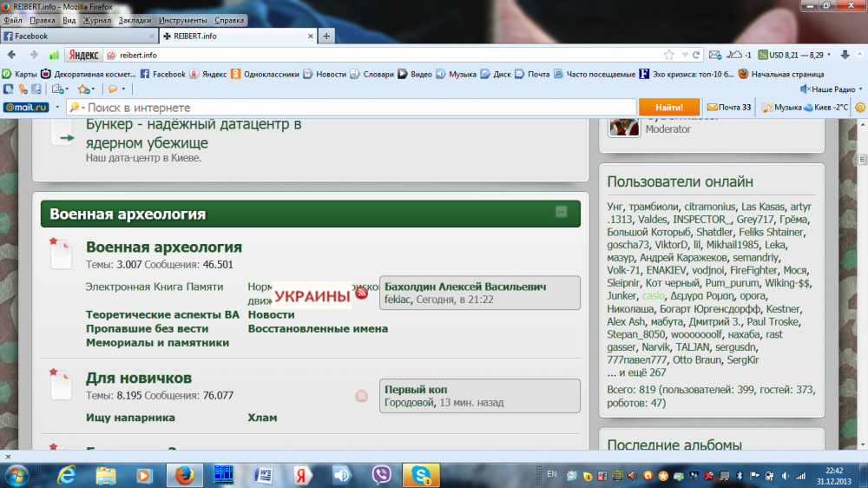This screenshot has height=488, width=868.
Task: Open the Файл menu
Action: pos(13,21)
